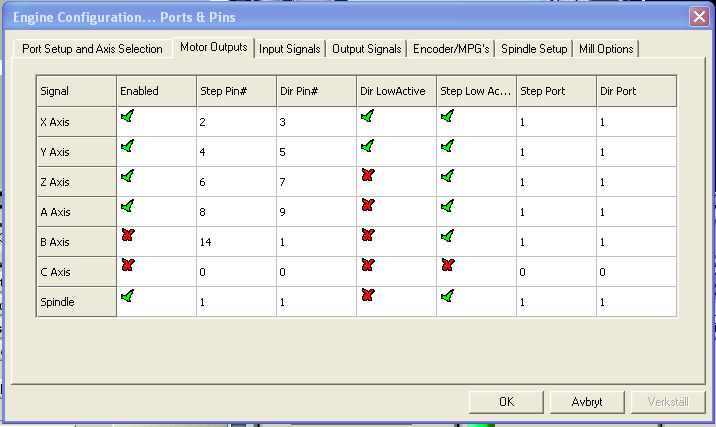Switch to the Input Signals tab
This screenshot has height=427, width=716.
coord(290,48)
